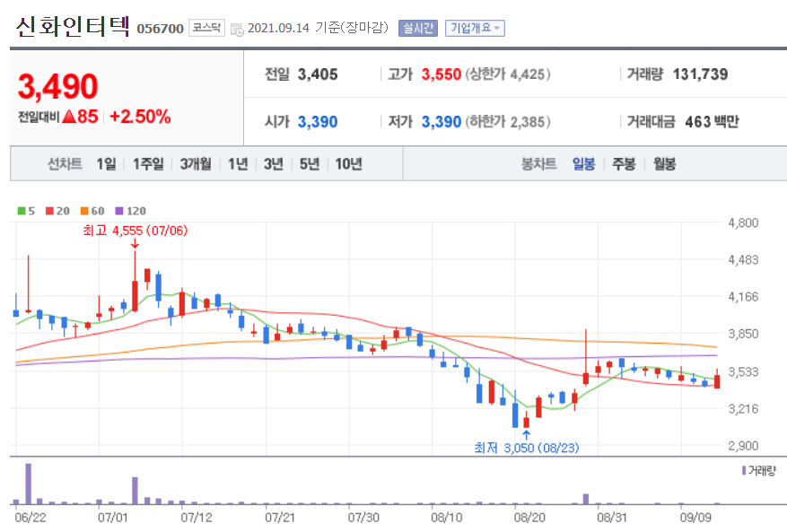Viewport: 787px width, 532px height.
Task: Select the 3개월 line chart period
Action: [196, 163]
